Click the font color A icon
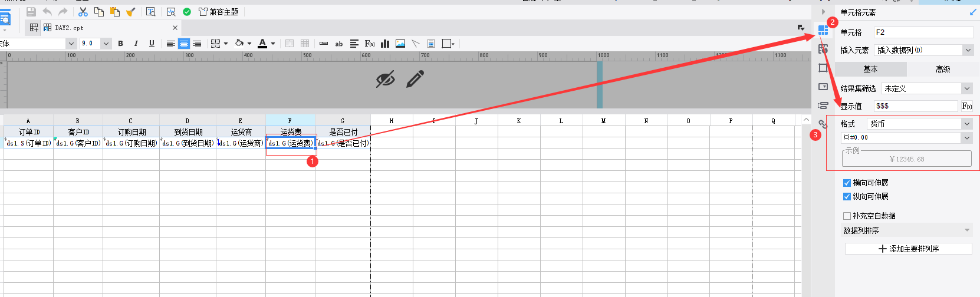Viewport: 980px width, 297px height. 262,44
